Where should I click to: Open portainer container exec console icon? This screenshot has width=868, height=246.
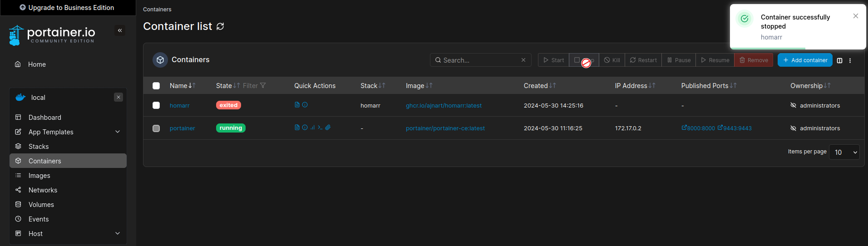(x=320, y=128)
